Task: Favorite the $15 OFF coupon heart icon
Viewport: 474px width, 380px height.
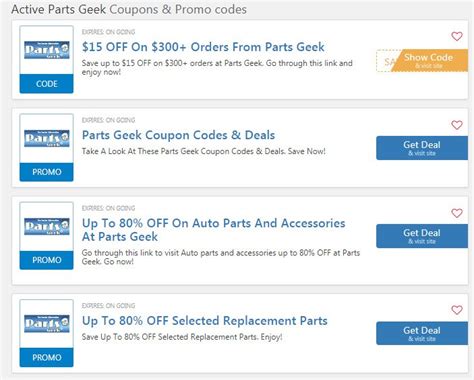Action: [x=457, y=36]
